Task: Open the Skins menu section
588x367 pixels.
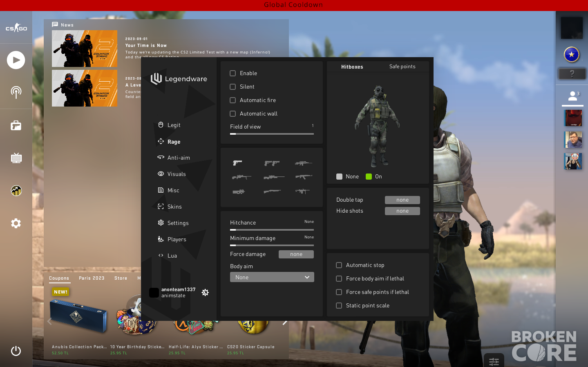Action: [x=170, y=207]
